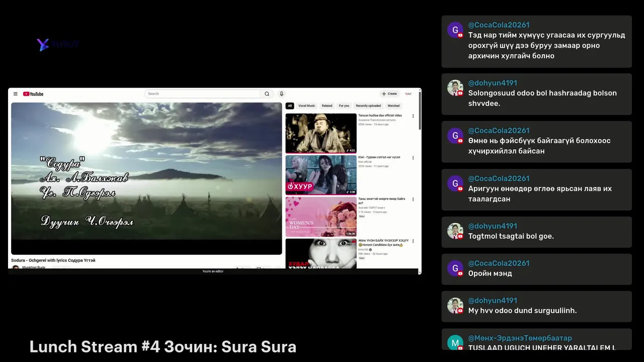This screenshot has width=644, height=362.
Task: Select the Recently uploaded filter chip
Action: (x=368, y=106)
